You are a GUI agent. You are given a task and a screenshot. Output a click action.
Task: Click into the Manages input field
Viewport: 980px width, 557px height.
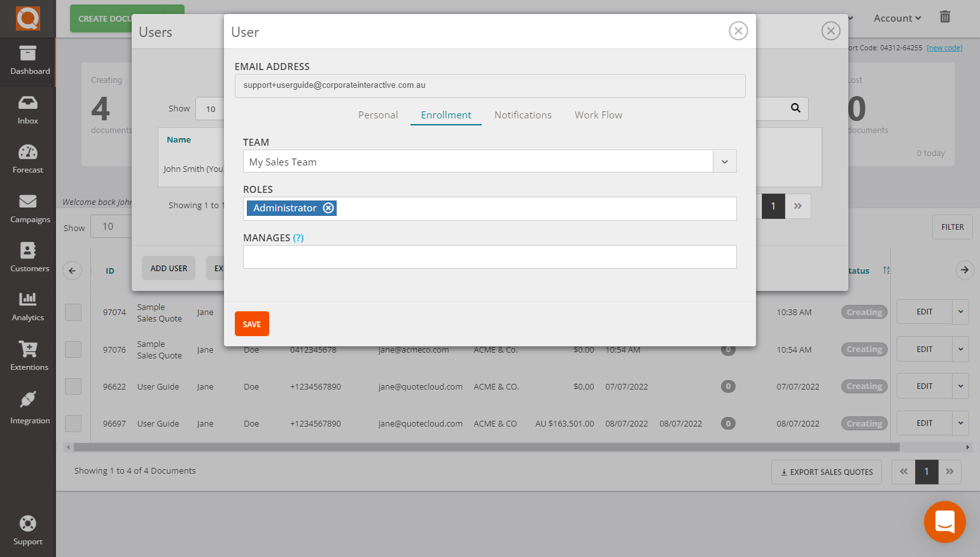click(x=489, y=257)
